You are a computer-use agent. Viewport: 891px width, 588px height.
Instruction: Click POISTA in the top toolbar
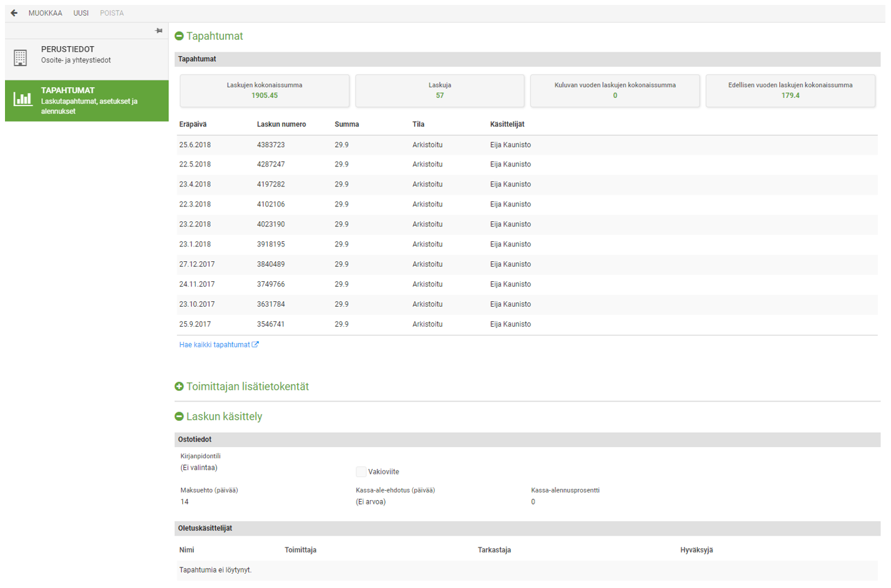112,13
